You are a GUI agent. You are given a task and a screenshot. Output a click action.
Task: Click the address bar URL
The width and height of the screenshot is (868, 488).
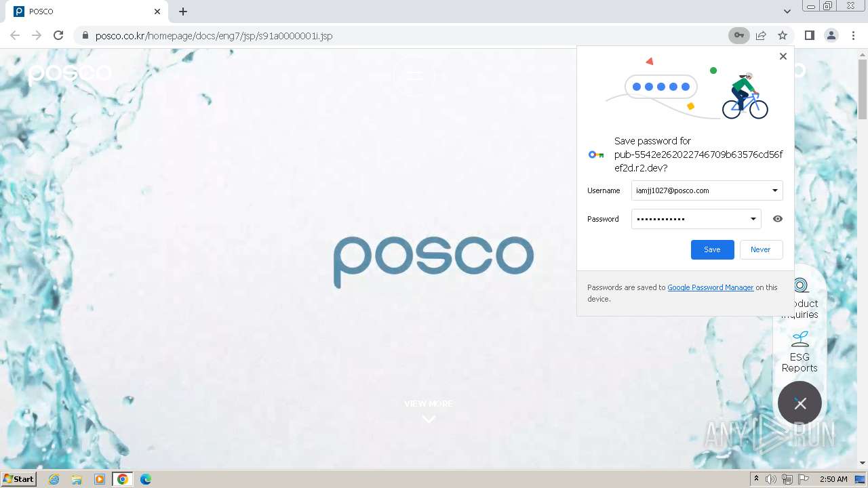214,35
